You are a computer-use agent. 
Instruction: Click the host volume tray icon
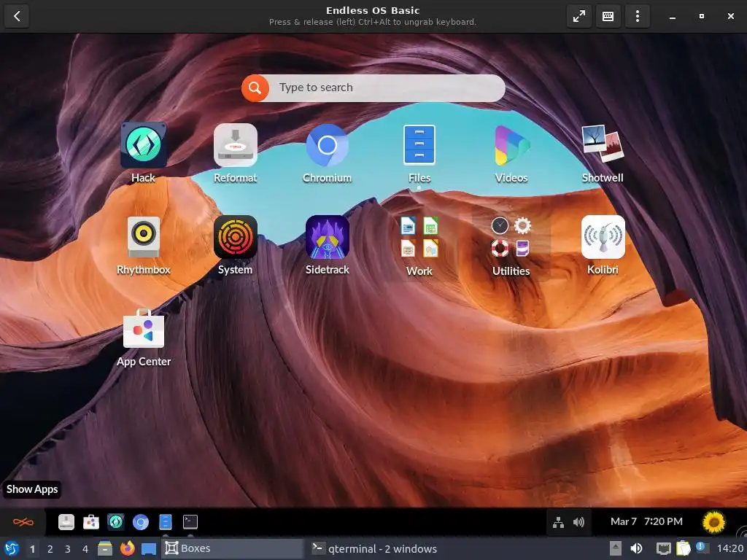pyautogui.click(x=636, y=549)
